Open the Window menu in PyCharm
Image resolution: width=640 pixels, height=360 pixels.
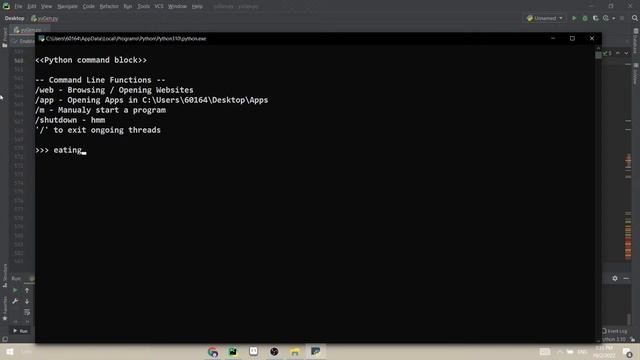click(x=177, y=6)
